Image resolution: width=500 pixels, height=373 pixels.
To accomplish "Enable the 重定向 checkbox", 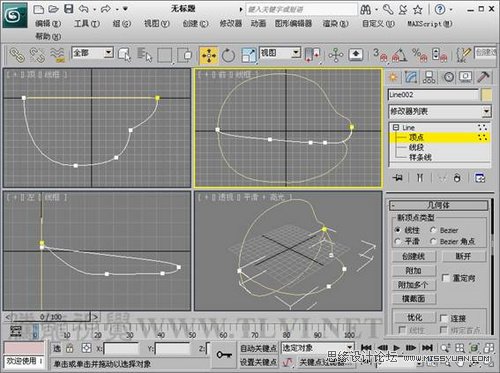I will (x=445, y=278).
